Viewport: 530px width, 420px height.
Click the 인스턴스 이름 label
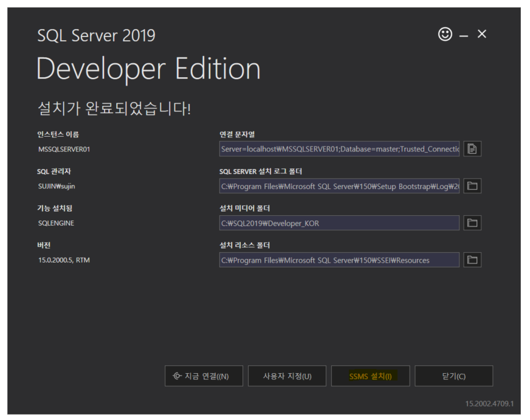[x=58, y=134]
